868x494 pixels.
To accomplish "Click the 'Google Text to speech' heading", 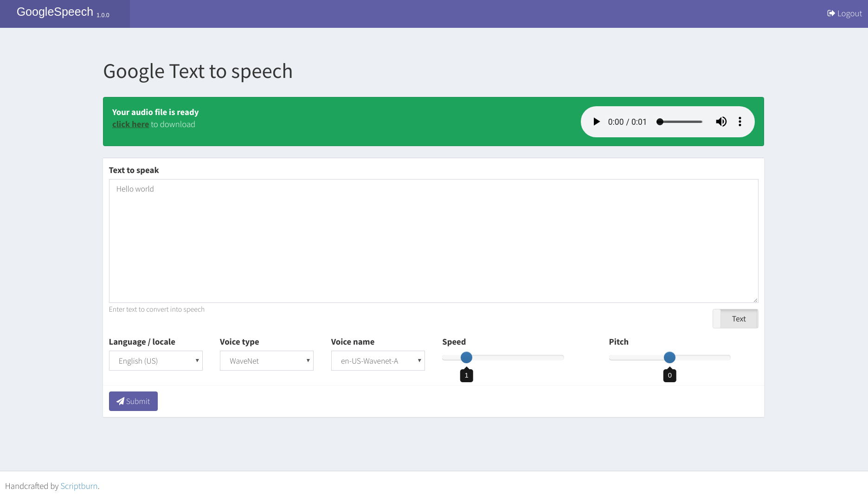I will [198, 71].
